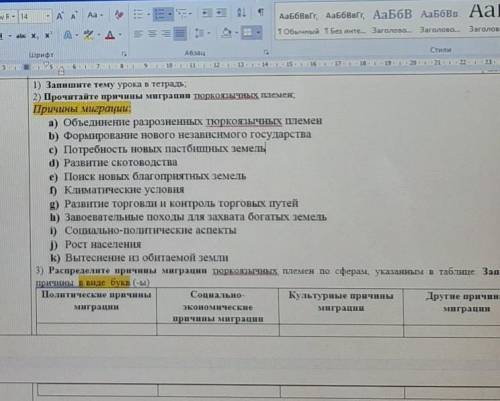
Task: Apply the red font color A
Action: (x=110, y=35)
